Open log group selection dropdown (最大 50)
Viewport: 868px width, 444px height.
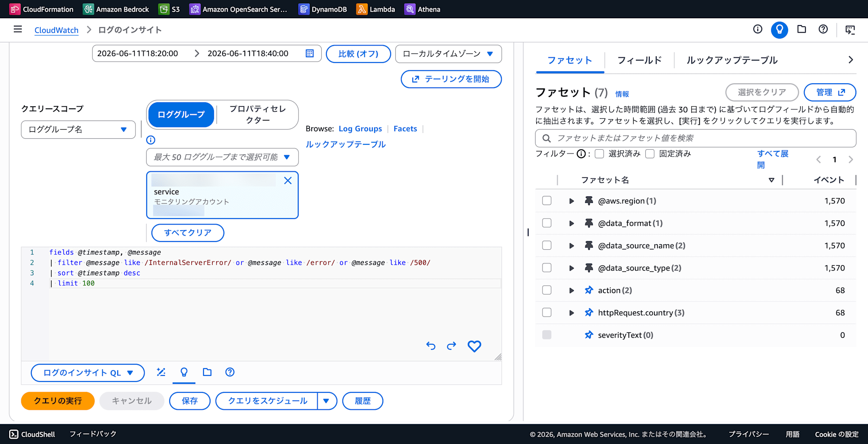click(x=222, y=157)
